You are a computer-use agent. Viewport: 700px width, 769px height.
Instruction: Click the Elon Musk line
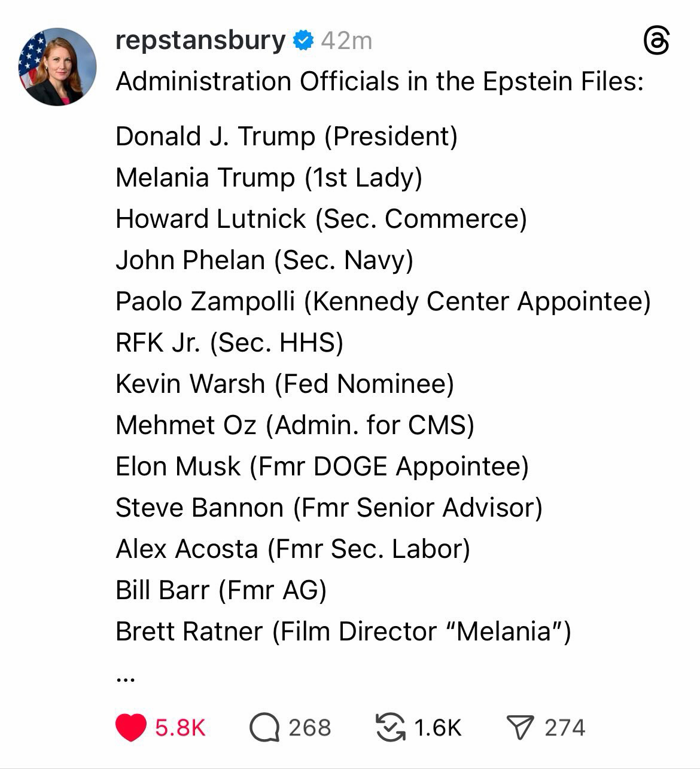322,466
